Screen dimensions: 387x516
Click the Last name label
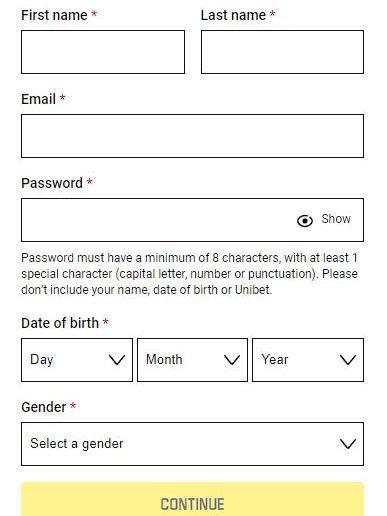tap(233, 15)
